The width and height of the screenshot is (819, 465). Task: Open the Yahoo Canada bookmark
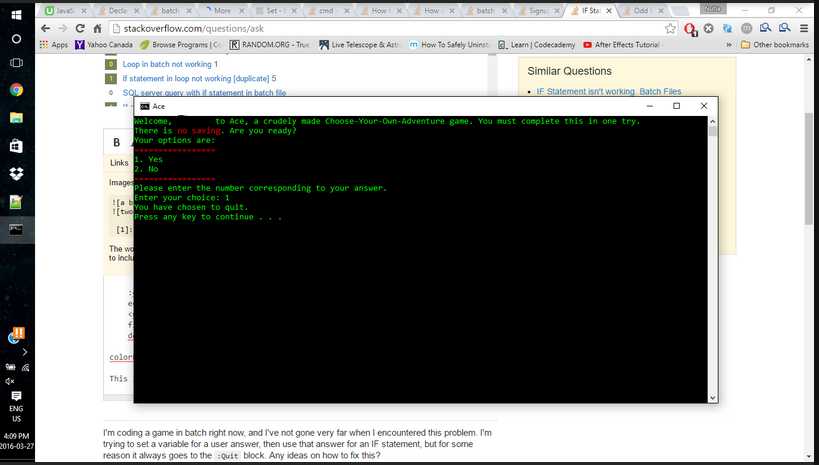point(106,45)
